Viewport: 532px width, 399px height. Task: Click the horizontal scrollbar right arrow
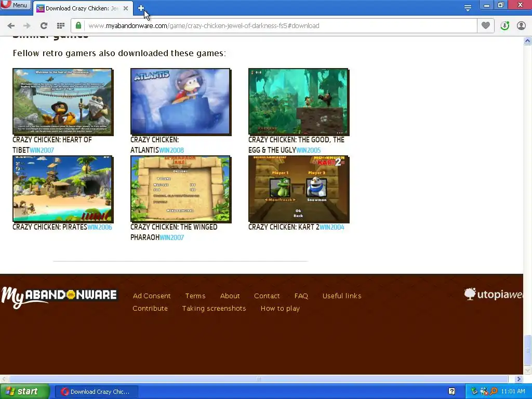point(519,379)
